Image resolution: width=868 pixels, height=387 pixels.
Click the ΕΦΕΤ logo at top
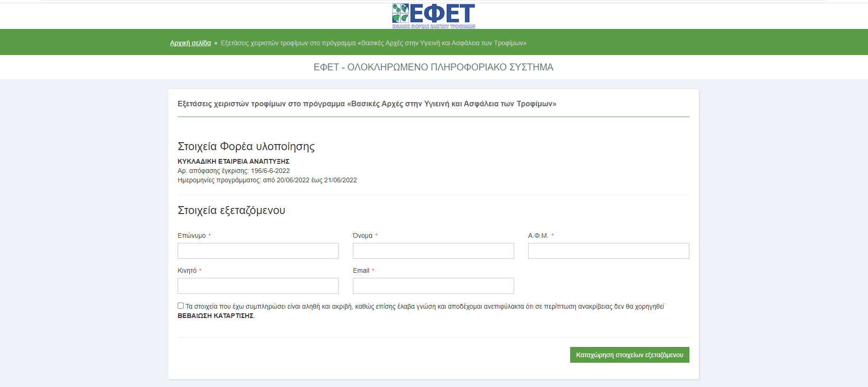[434, 16]
